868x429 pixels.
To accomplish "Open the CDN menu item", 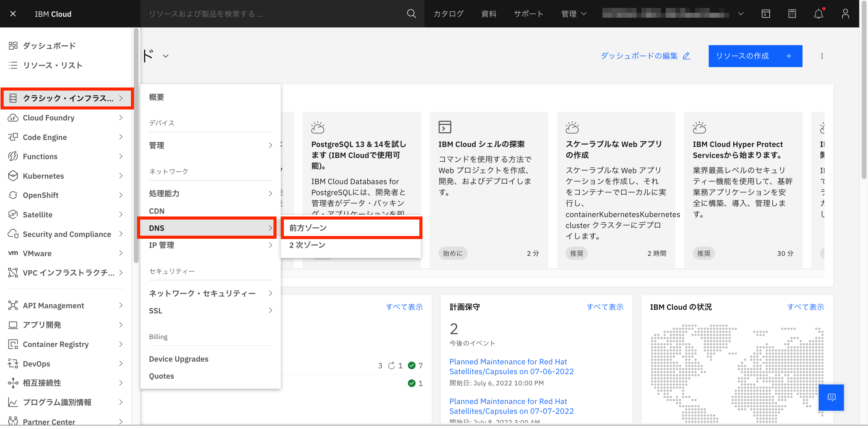I will point(157,211).
